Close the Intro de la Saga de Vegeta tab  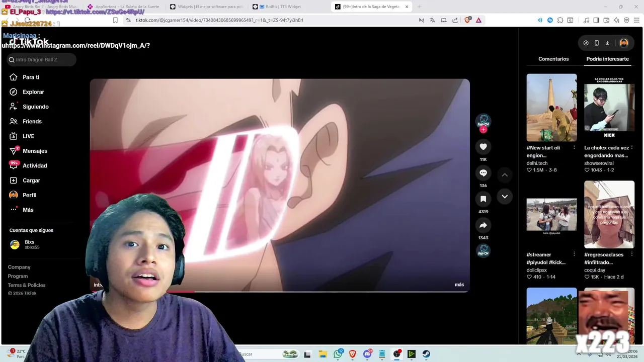[x=407, y=7]
